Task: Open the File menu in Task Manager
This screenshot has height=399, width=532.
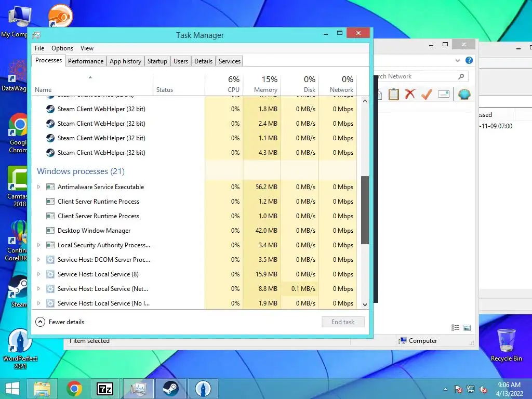Action: point(39,48)
